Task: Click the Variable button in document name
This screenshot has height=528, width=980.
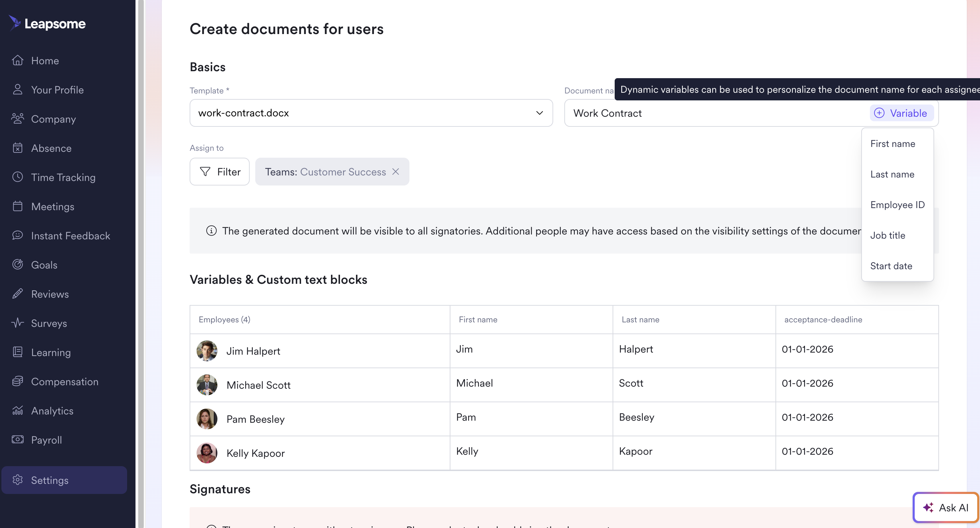Action: (x=901, y=113)
